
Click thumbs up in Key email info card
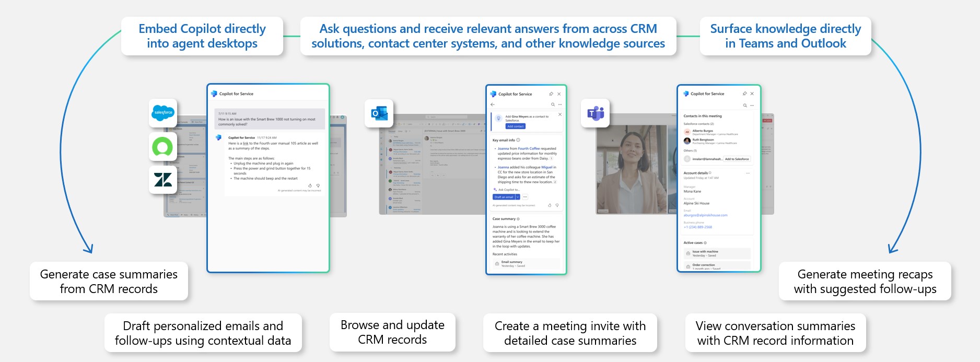point(549,205)
